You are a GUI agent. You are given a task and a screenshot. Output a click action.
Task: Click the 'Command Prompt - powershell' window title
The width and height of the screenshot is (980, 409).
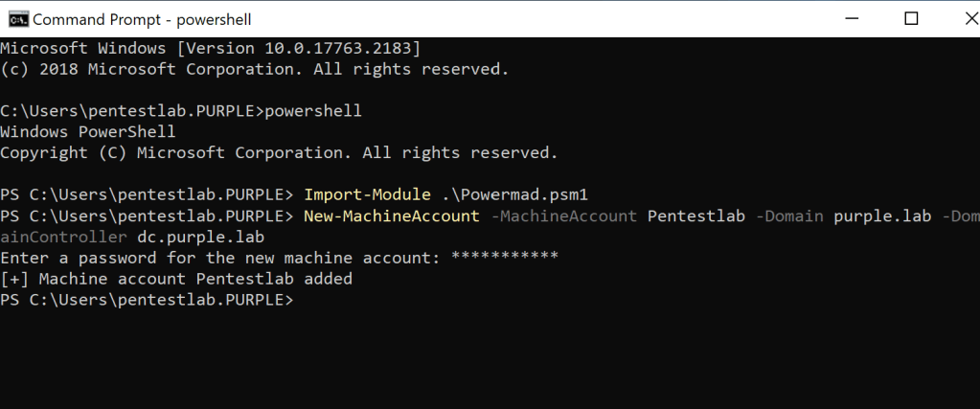pos(141,19)
